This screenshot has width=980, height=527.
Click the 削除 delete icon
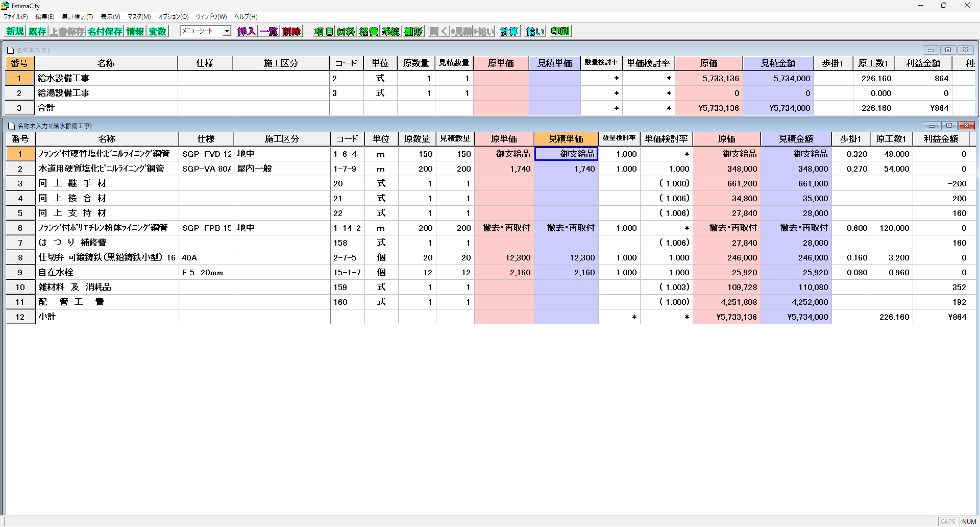(291, 31)
